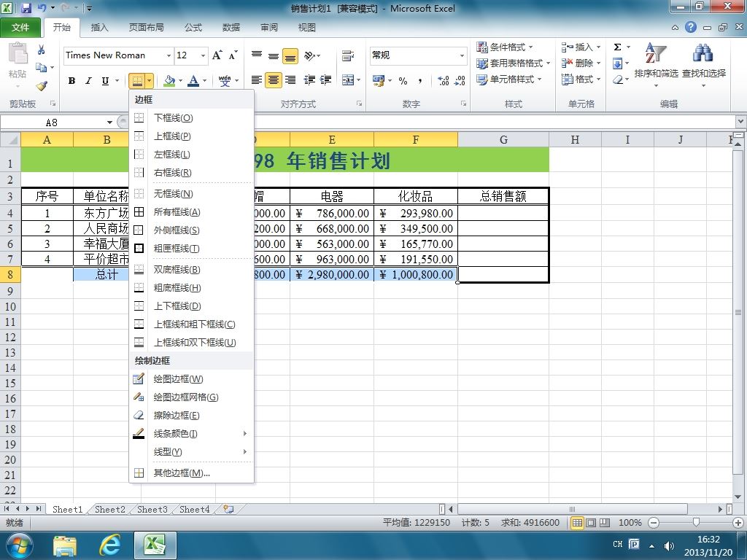The width and height of the screenshot is (747, 560).
Task: Toggle align text right button
Action: (290, 80)
